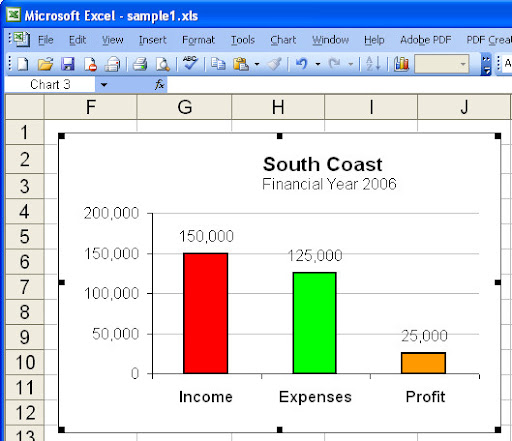Click the Permission document icon
Screen dimensions: 512x441
coord(90,64)
